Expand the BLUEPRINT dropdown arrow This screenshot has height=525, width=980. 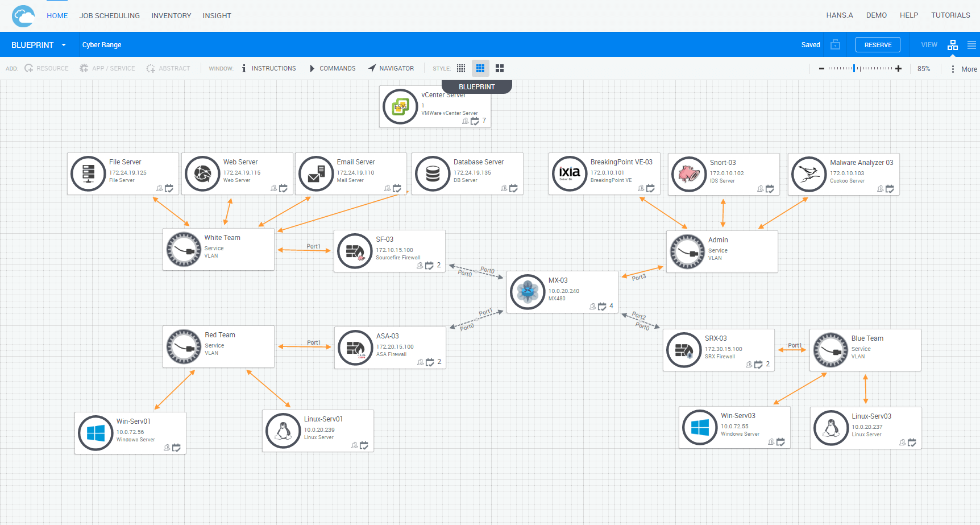[64, 45]
